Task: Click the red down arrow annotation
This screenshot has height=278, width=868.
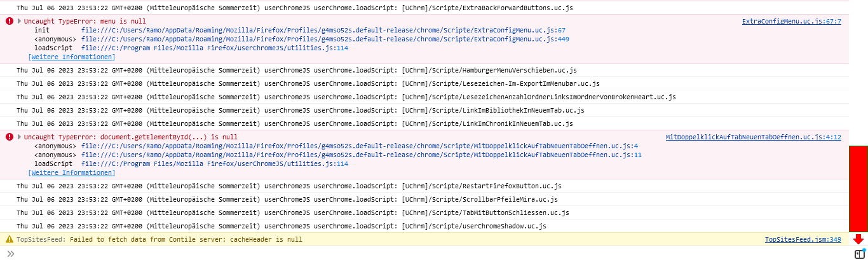Action: point(858,239)
